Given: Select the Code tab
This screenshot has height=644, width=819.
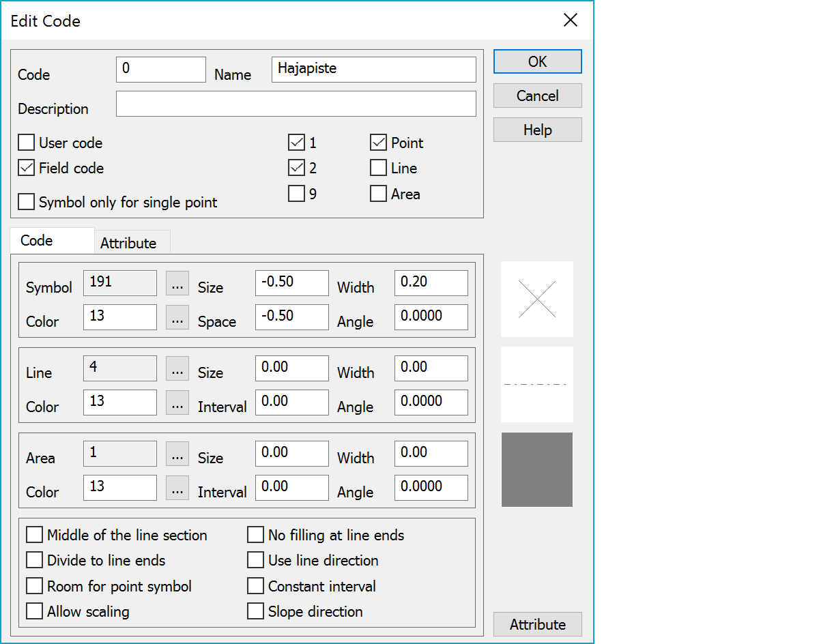Looking at the screenshot, I should [52, 241].
